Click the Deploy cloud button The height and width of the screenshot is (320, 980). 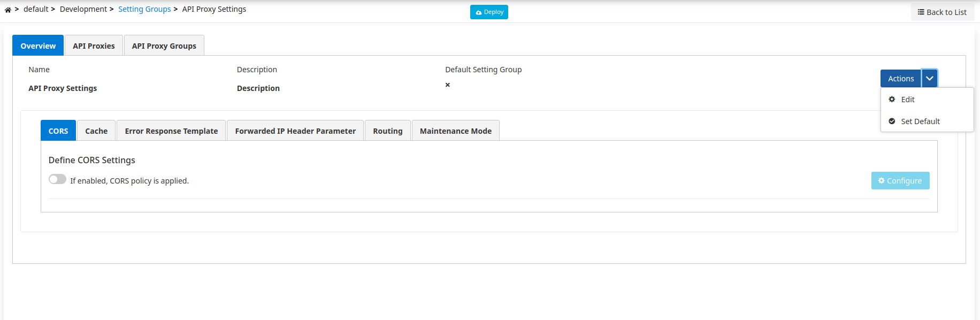tap(489, 12)
